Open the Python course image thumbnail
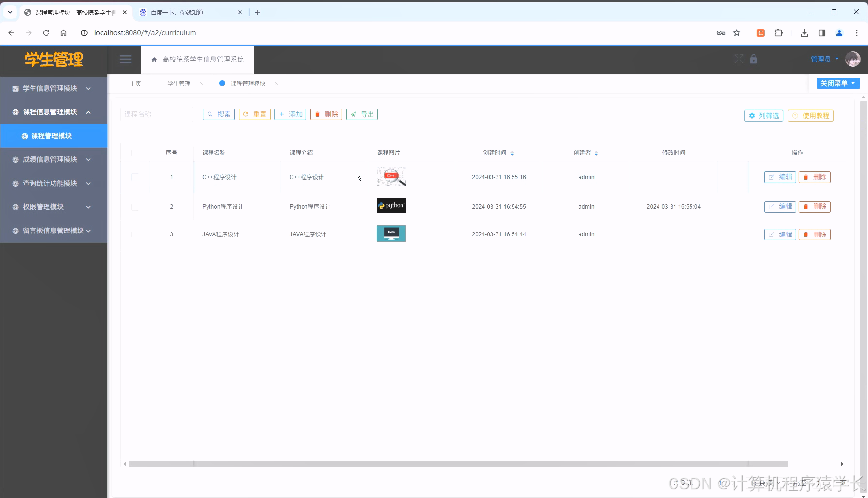Image resolution: width=868 pixels, height=498 pixels. click(x=391, y=205)
